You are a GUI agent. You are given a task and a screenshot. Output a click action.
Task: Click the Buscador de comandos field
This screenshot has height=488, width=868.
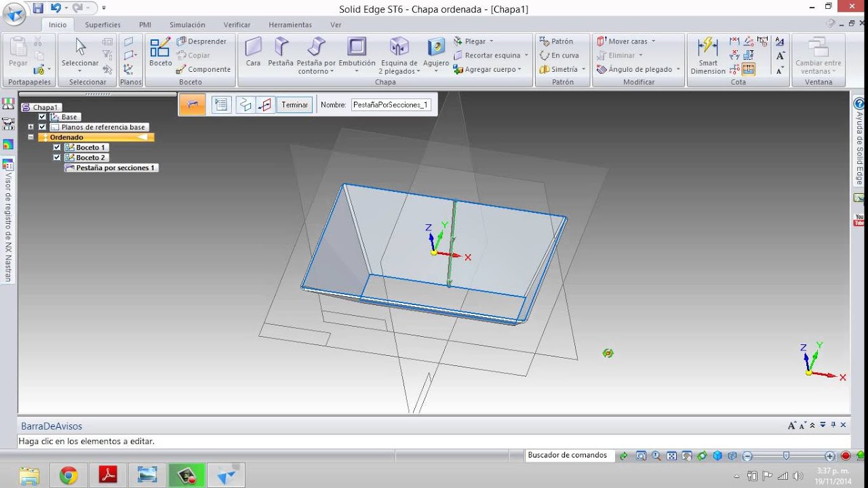click(569, 455)
